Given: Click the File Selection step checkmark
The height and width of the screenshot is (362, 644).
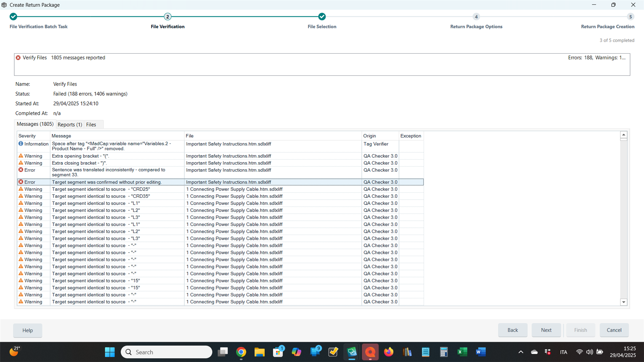Looking at the screenshot, I should (322, 16).
